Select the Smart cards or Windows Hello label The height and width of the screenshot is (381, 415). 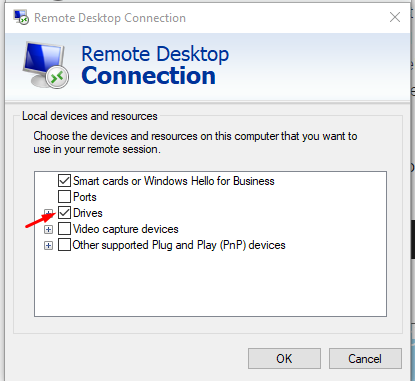(174, 181)
